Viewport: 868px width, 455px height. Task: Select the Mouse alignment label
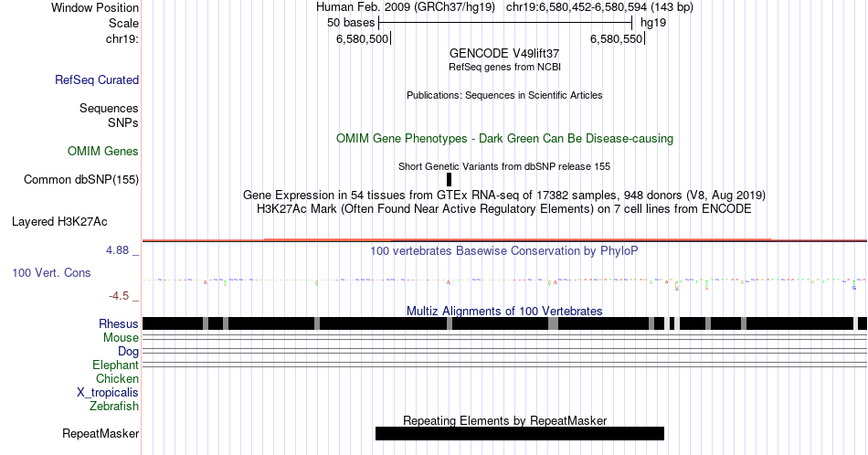(x=121, y=338)
